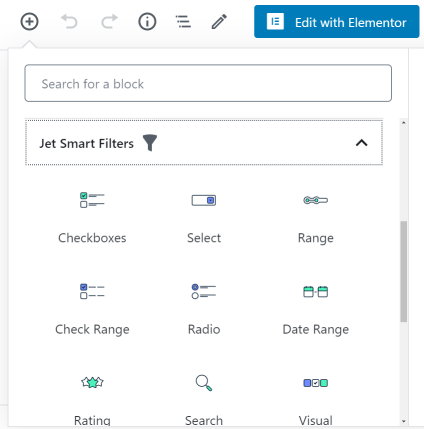Image resolution: width=424 pixels, height=429 pixels.
Task: Redo the last undone change
Action: [109, 22]
